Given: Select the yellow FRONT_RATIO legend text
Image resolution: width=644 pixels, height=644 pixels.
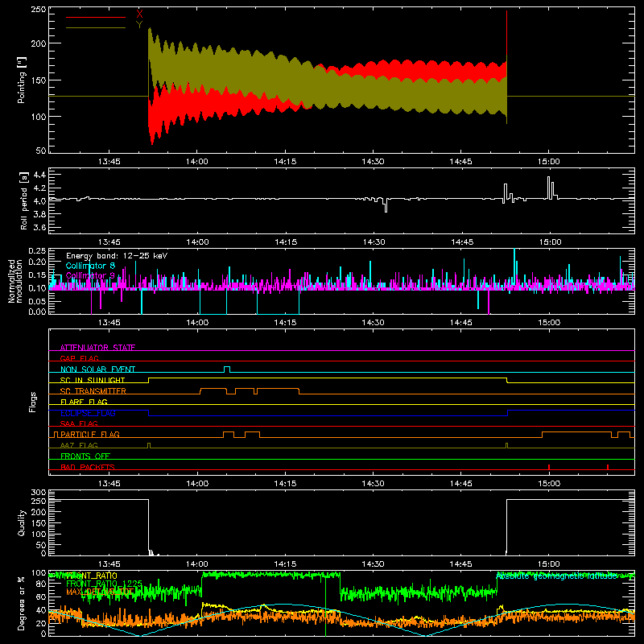Looking at the screenshot, I should (x=92, y=576).
